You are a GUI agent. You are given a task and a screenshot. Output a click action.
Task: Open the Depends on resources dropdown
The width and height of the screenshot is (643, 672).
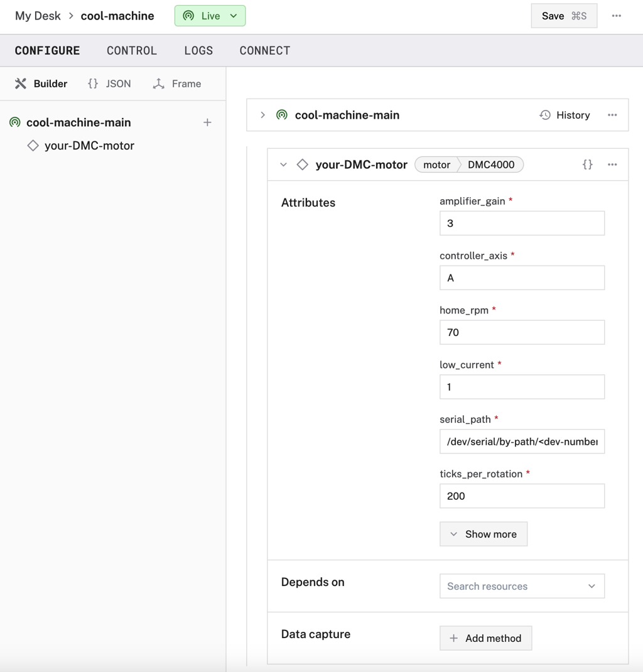click(522, 586)
